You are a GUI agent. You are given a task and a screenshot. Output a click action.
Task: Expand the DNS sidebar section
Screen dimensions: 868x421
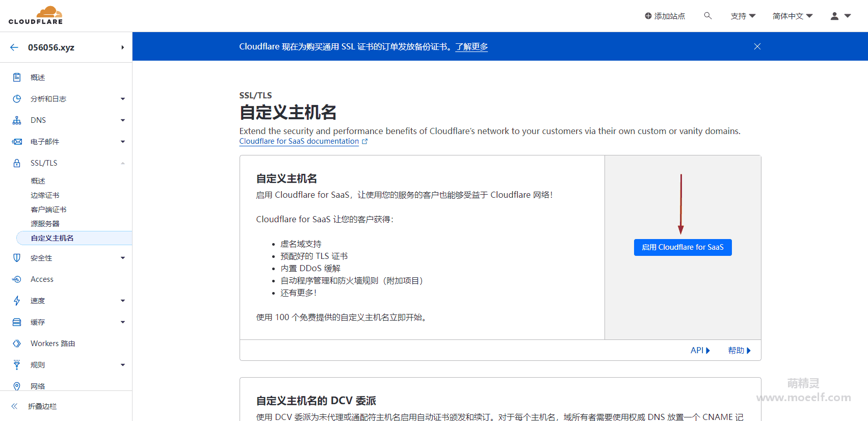123,120
